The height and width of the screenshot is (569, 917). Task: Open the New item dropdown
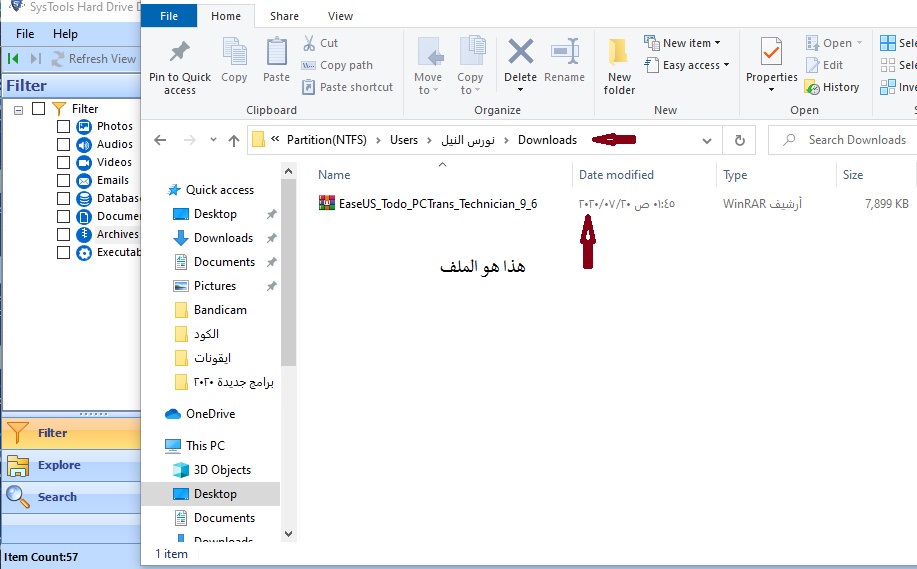click(691, 43)
